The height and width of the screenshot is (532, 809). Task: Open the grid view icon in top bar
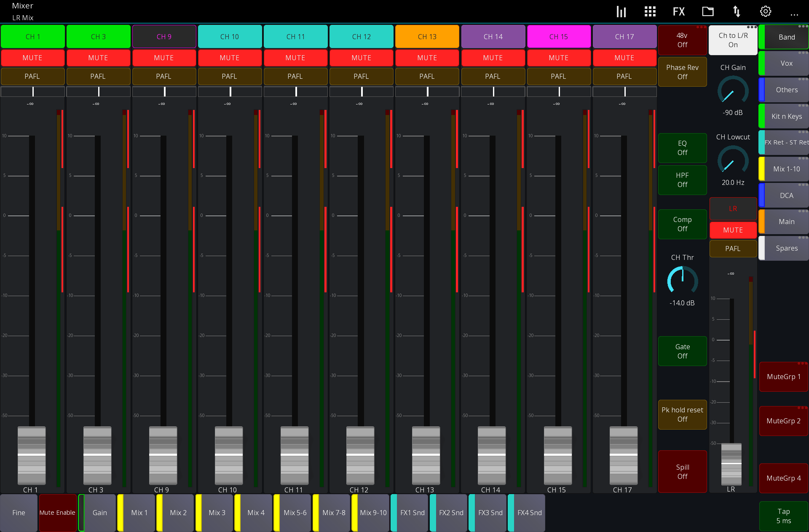[x=650, y=11]
